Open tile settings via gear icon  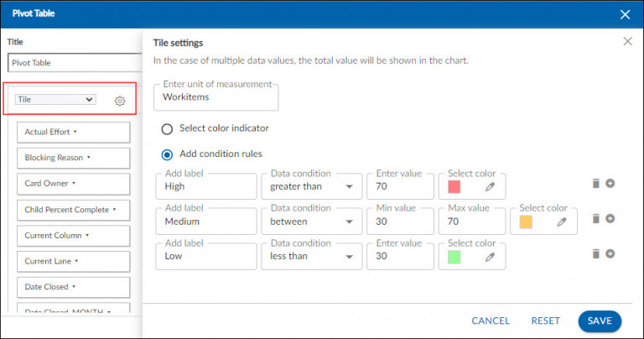pos(120,101)
